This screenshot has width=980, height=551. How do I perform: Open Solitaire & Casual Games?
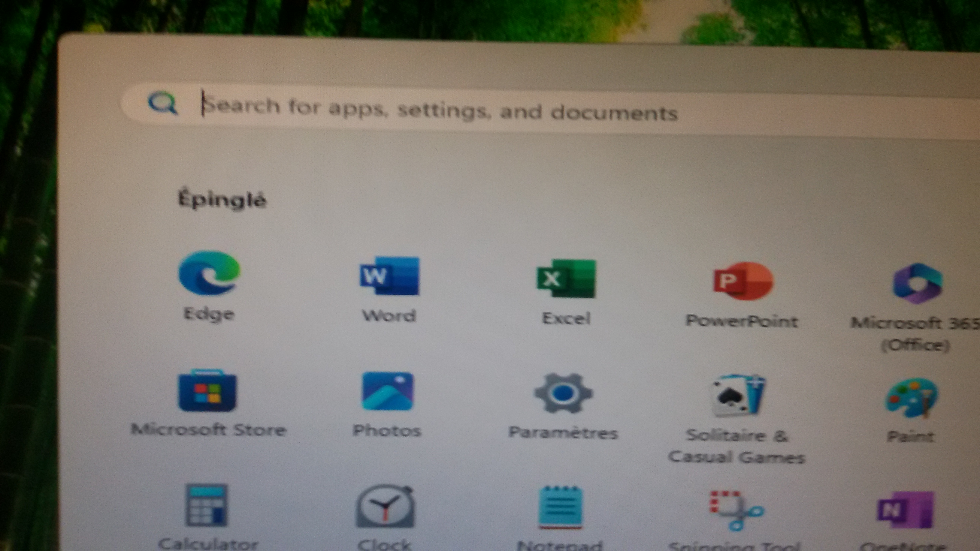(738, 396)
